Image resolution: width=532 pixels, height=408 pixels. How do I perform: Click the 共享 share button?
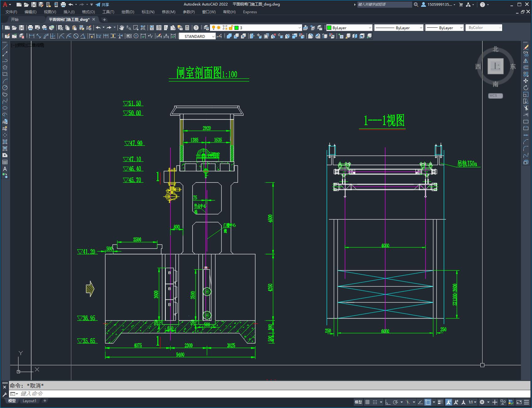coord(103,5)
